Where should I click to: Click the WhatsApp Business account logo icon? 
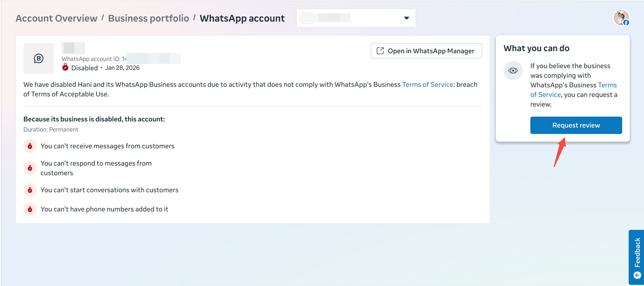pos(39,58)
